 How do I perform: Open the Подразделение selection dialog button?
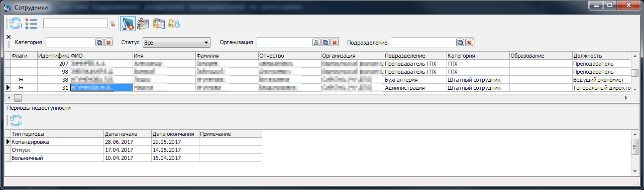[460, 43]
